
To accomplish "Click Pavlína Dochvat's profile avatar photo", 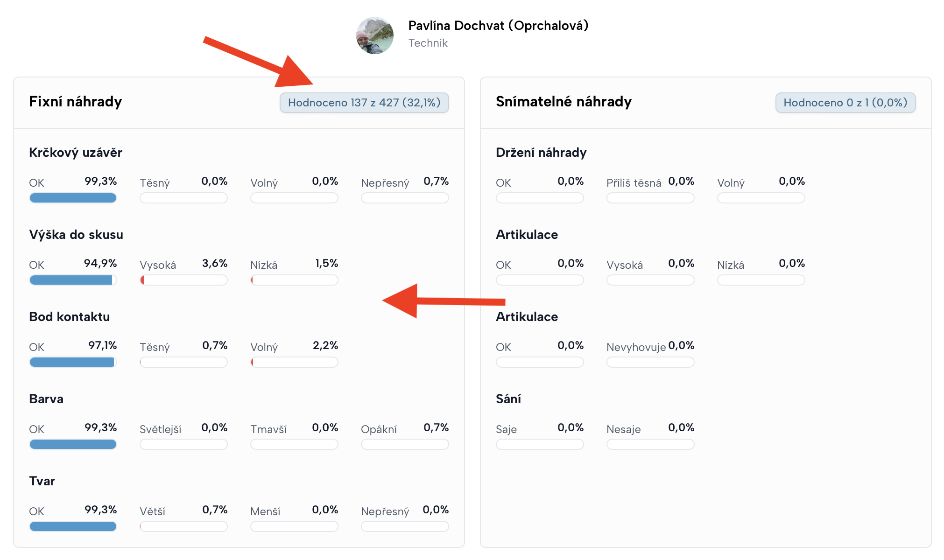I will 375,36.
